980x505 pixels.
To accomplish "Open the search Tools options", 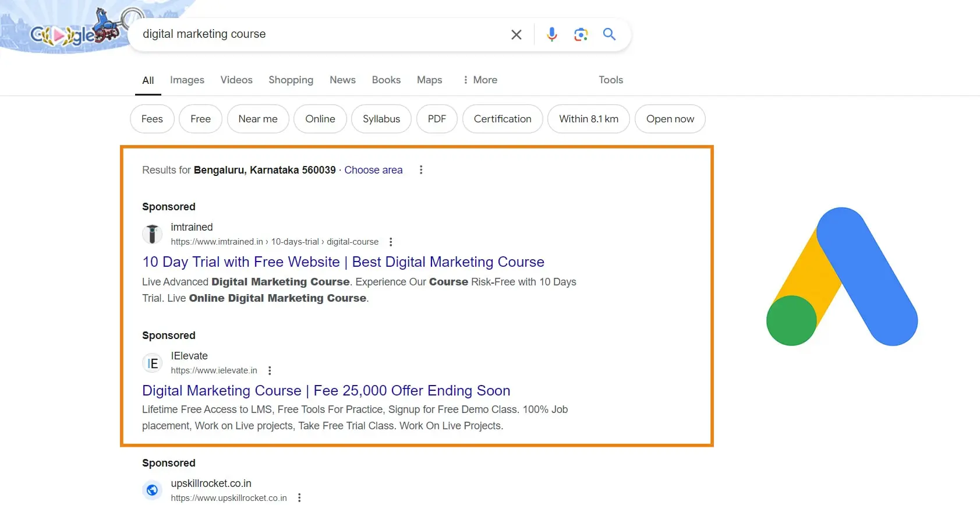I will click(611, 80).
